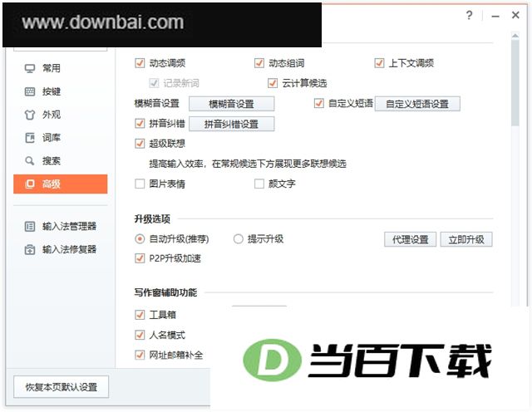Uncheck the 拼音纠错 checkbox

tap(140, 124)
